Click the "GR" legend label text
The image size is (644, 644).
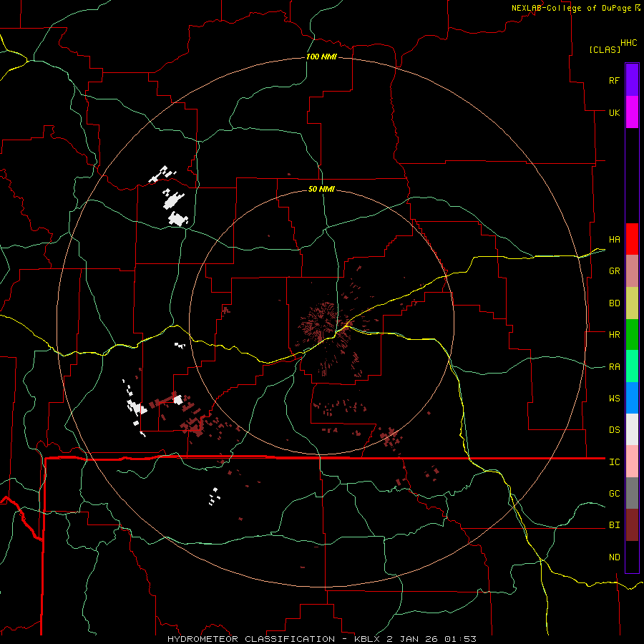click(x=614, y=271)
